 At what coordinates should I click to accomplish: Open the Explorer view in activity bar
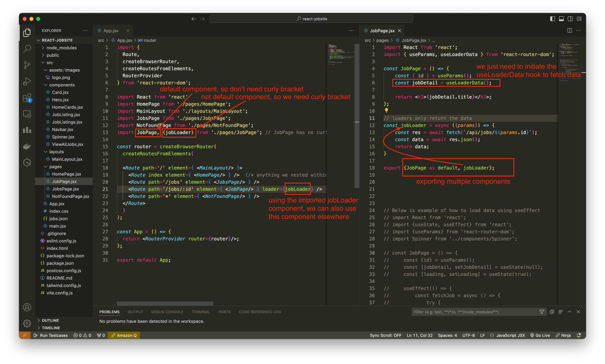pyautogui.click(x=27, y=32)
